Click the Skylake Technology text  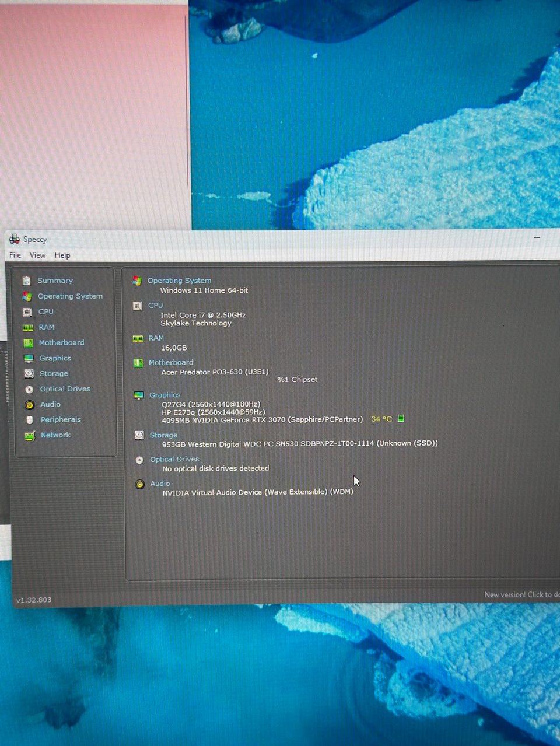[x=196, y=323]
